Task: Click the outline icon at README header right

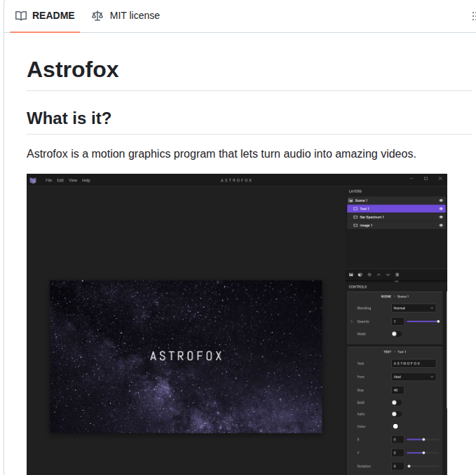Action: tap(473, 16)
